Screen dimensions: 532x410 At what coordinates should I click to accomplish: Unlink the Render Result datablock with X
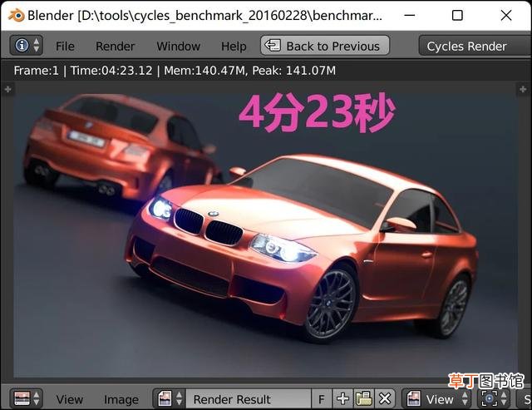click(385, 399)
